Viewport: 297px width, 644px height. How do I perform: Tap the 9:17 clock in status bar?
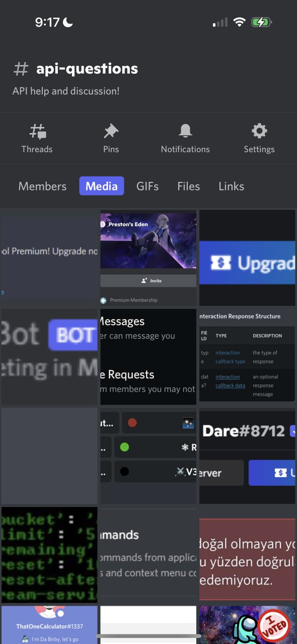tap(47, 23)
